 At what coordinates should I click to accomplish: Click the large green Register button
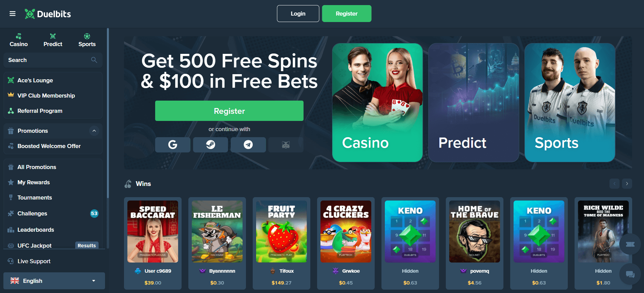tap(229, 111)
